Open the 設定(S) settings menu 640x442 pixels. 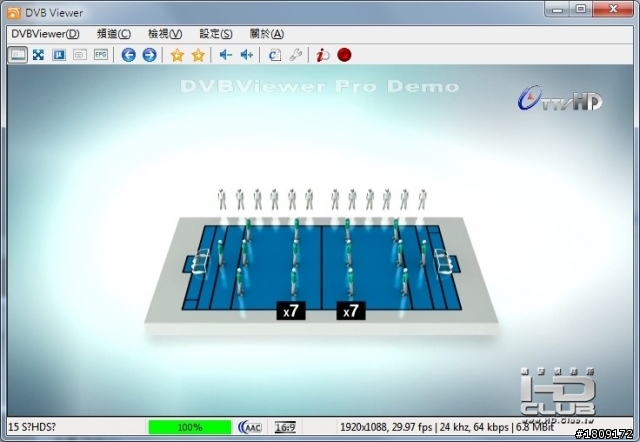tap(216, 34)
